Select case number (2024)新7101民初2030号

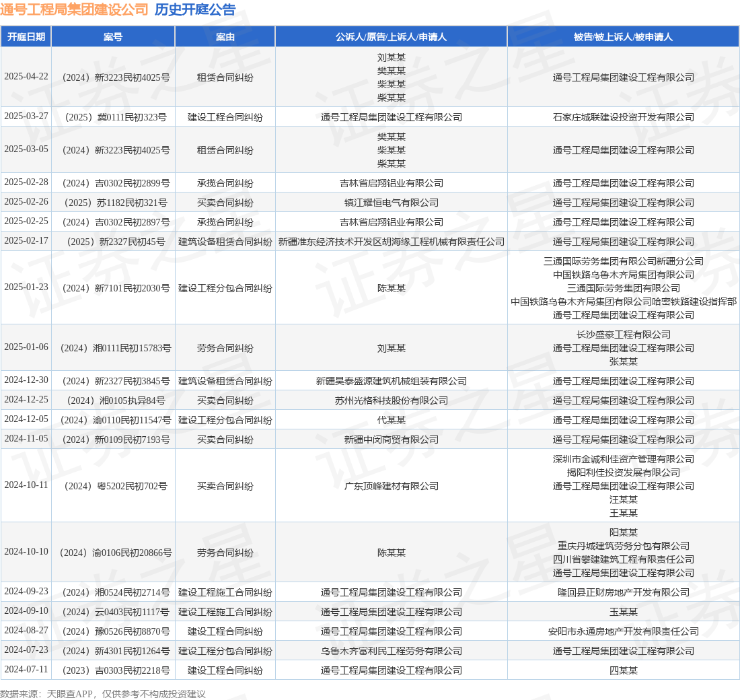click(x=116, y=288)
